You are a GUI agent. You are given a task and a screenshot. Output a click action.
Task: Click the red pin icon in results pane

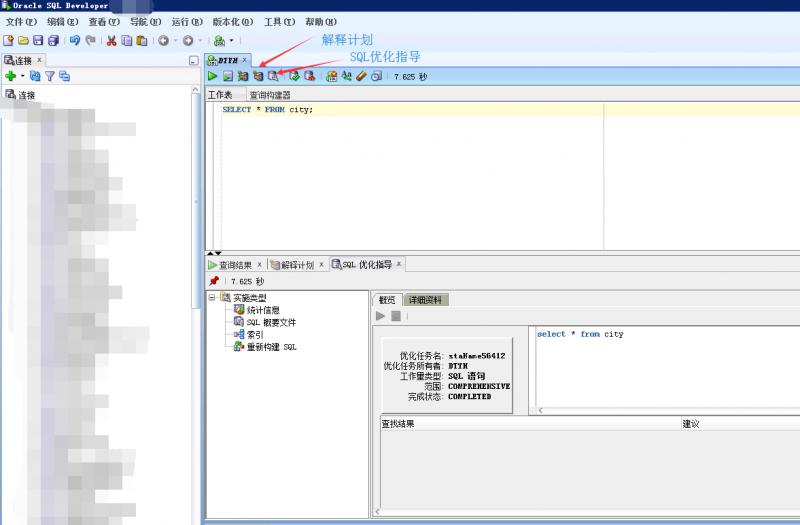(x=214, y=281)
